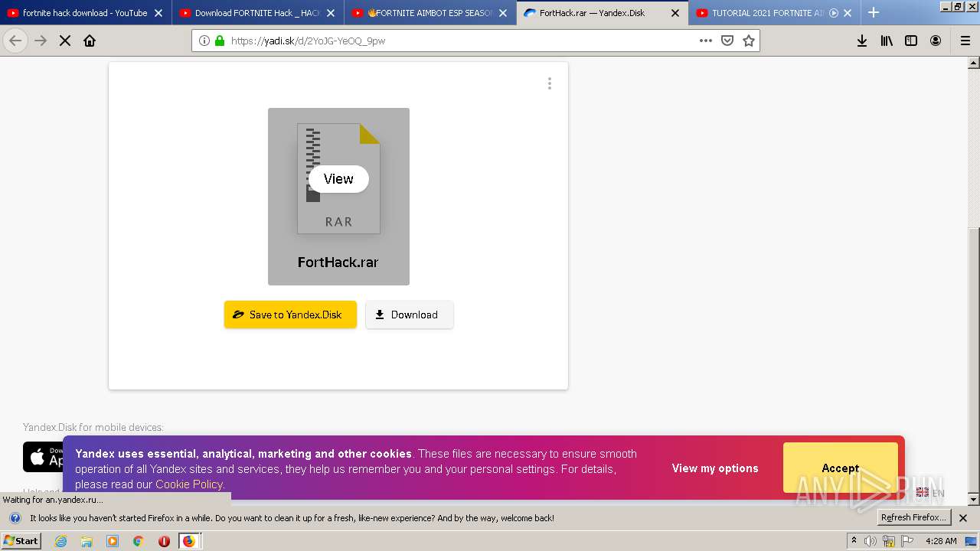
Task: Open the Firefox home page
Action: click(x=90, y=41)
